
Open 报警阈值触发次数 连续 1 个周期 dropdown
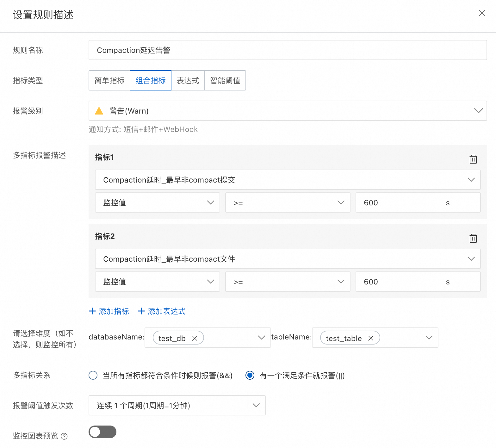click(x=177, y=405)
